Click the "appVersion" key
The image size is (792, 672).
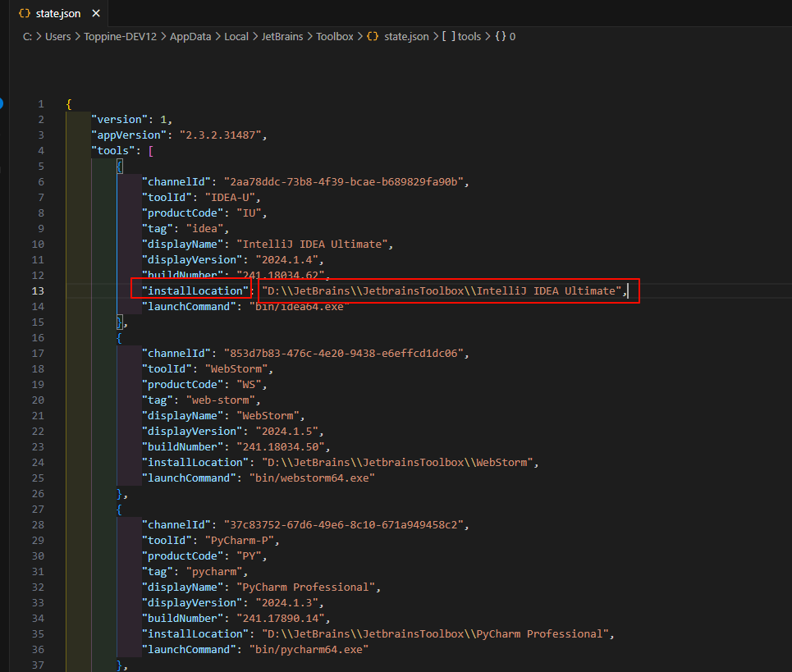[x=129, y=135]
